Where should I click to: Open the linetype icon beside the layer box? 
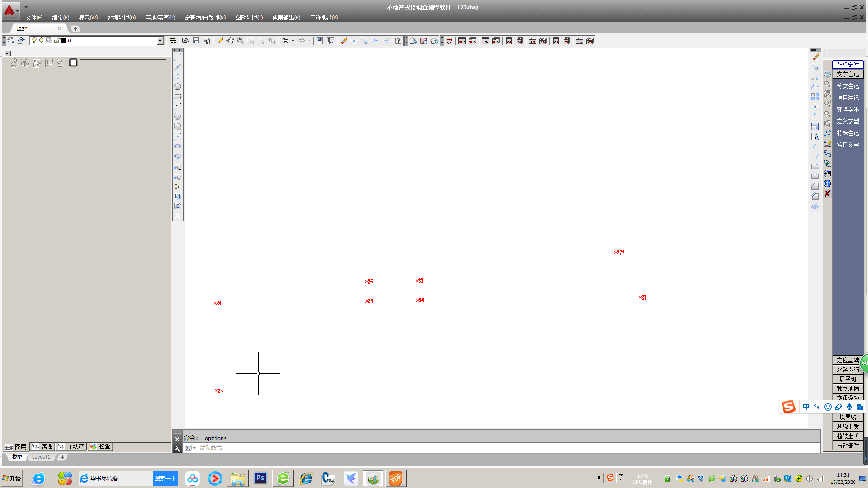[x=172, y=41]
